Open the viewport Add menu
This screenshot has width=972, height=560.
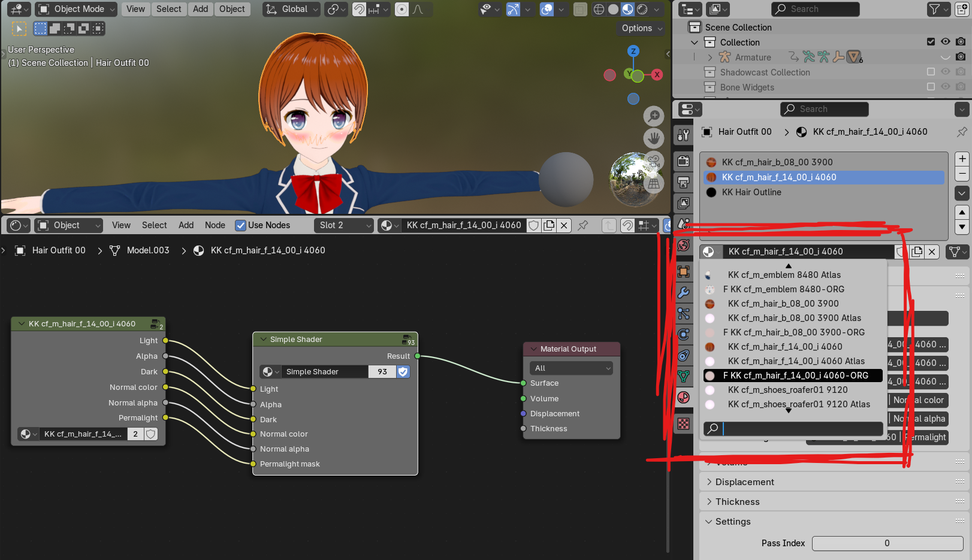[201, 9]
